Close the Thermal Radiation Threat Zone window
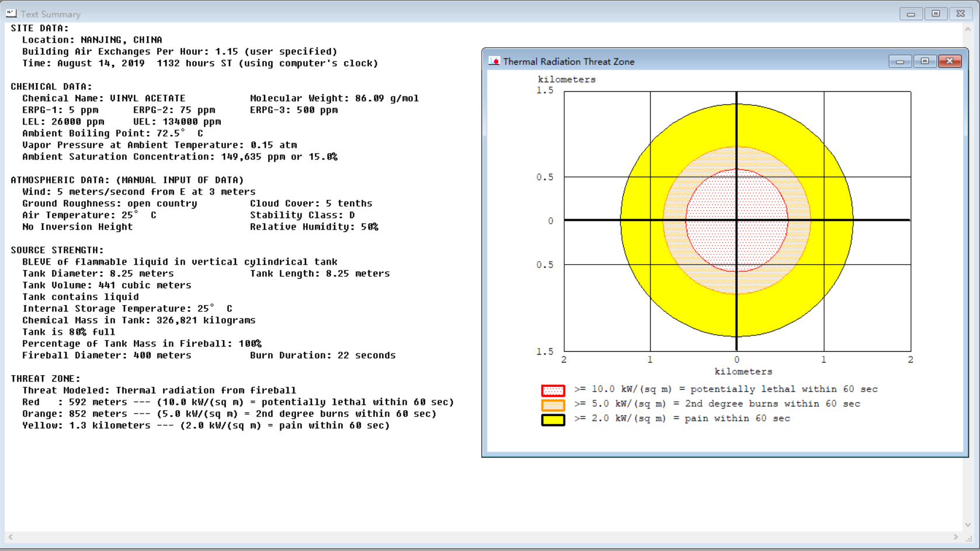Screen dimensions: 980x551 950,61
